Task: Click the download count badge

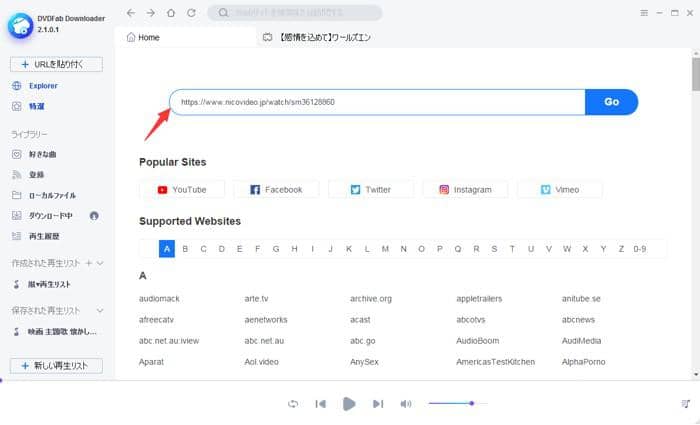Action: (x=94, y=216)
